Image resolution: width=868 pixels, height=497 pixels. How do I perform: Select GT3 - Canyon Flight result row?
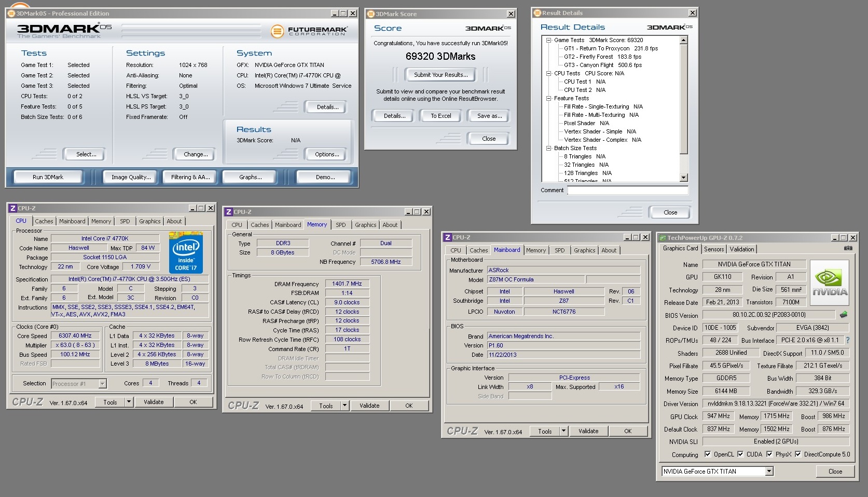tap(603, 65)
